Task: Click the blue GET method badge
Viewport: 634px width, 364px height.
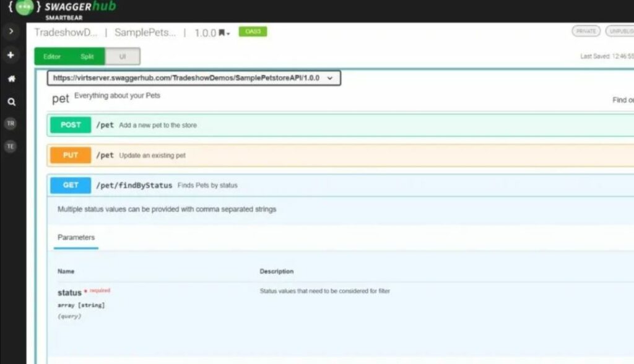Action: click(x=71, y=185)
